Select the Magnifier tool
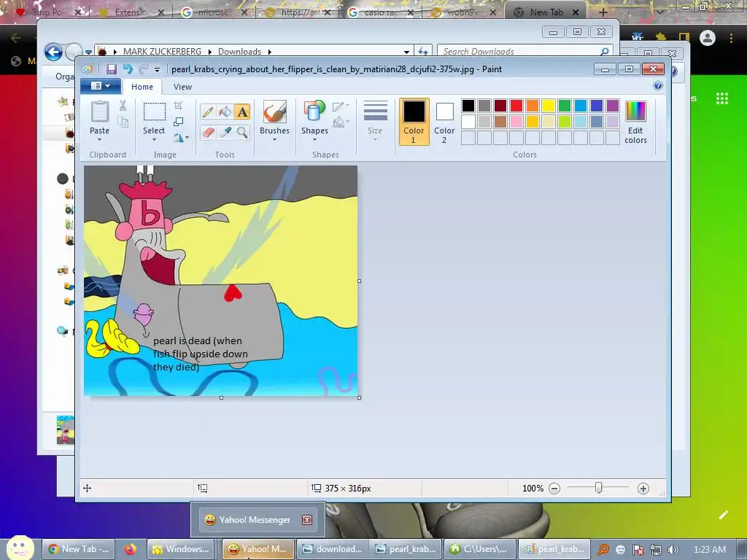This screenshot has height=560, width=747. (x=242, y=132)
